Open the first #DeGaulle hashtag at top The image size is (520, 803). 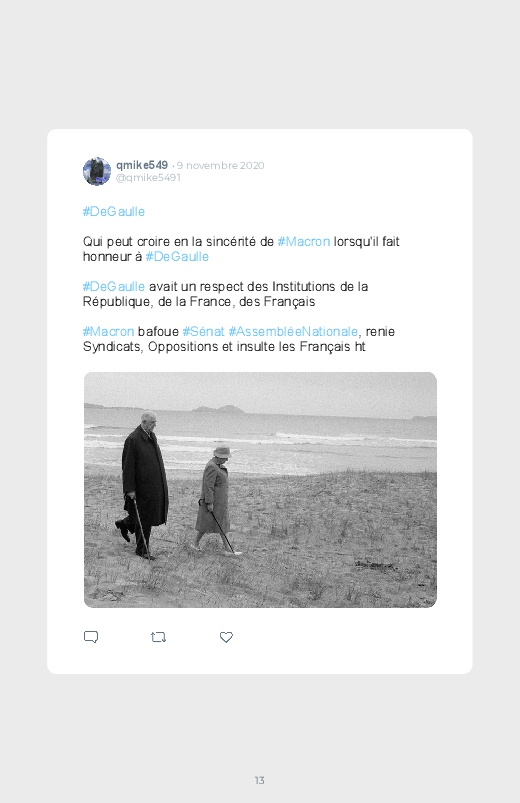pyautogui.click(x=114, y=212)
